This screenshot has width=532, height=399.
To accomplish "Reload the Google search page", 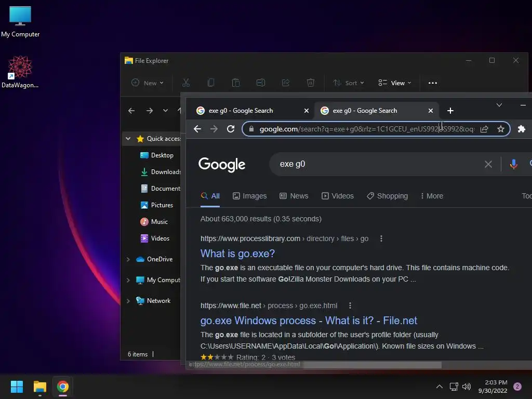I will click(231, 129).
